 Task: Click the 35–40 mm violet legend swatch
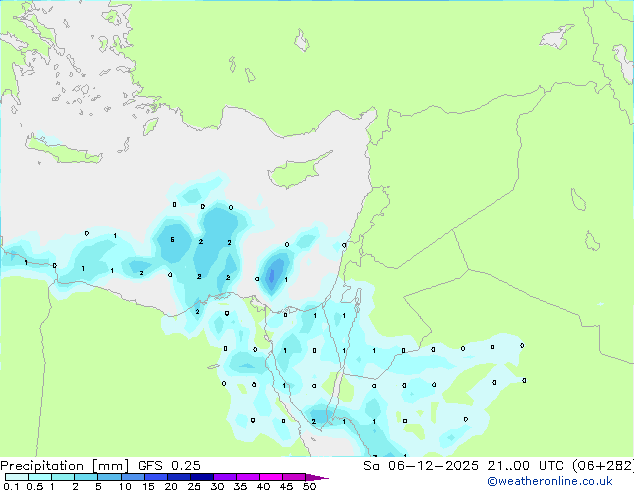(248, 477)
